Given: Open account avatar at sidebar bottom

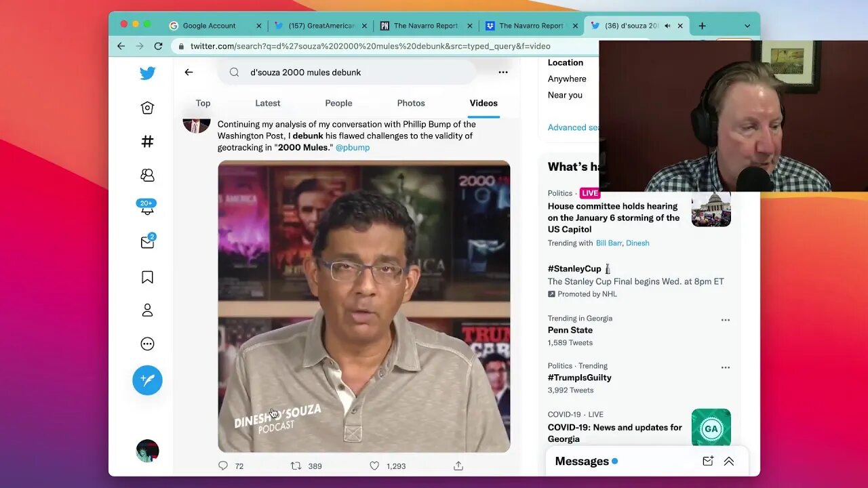Looking at the screenshot, I should click(x=147, y=451).
